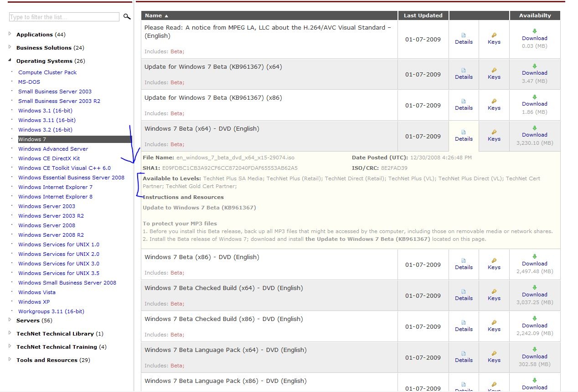The height and width of the screenshot is (392, 578).
Task: Click the Beta tag under Update KB961367 (x64)
Action: click(x=177, y=82)
